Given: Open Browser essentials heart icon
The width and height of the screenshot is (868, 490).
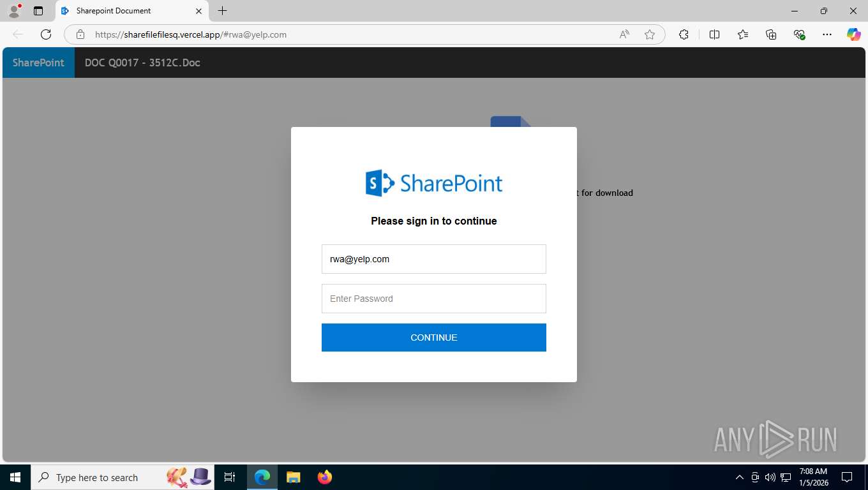Looking at the screenshot, I should [799, 34].
